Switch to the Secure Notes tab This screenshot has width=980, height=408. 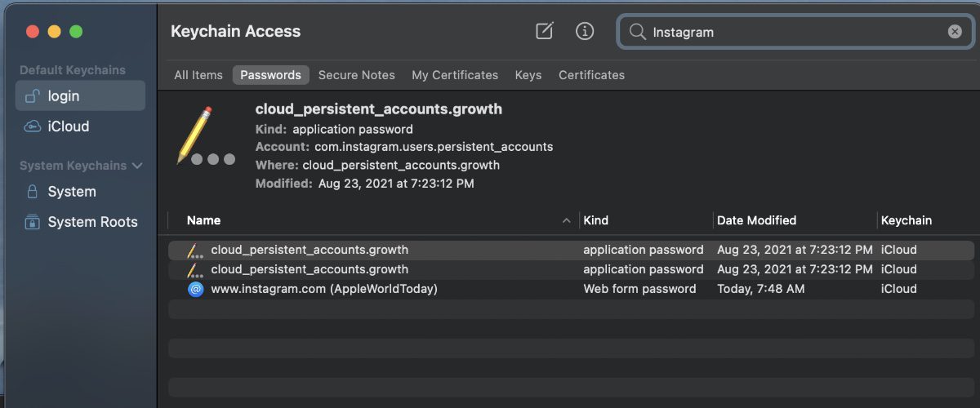click(x=356, y=75)
